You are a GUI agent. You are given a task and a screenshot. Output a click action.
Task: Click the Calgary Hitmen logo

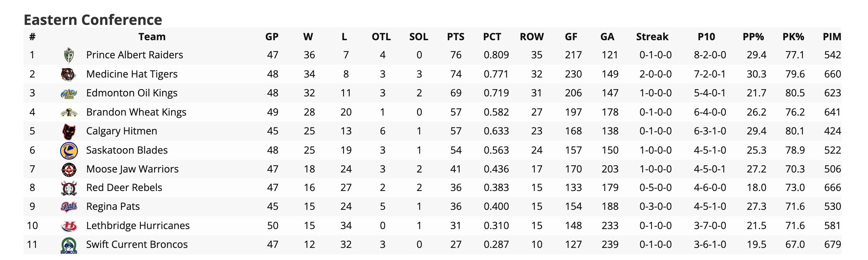(69, 131)
